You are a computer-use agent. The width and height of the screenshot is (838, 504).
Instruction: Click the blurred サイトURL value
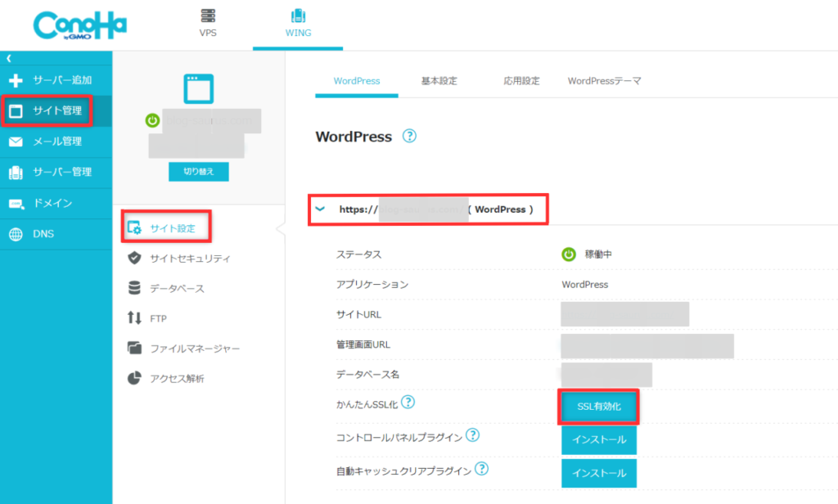(624, 314)
